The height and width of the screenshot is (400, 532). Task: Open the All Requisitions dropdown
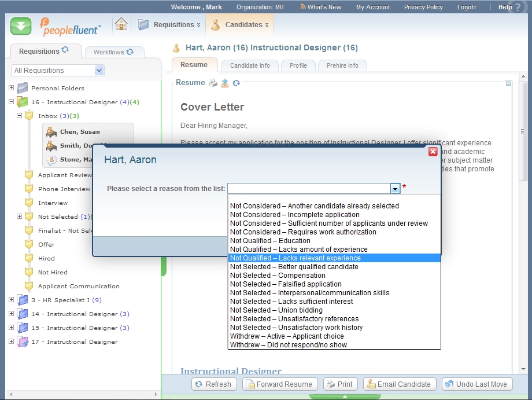point(99,71)
